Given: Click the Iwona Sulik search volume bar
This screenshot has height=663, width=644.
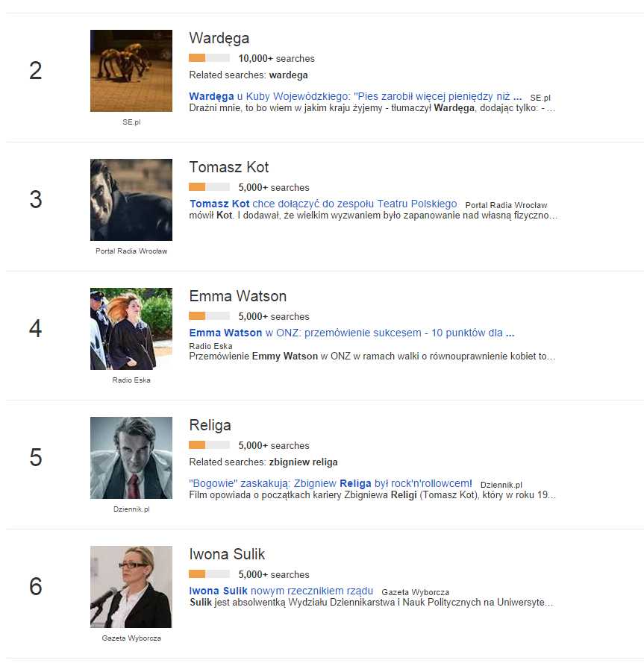Looking at the screenshot, I should 210,574.
